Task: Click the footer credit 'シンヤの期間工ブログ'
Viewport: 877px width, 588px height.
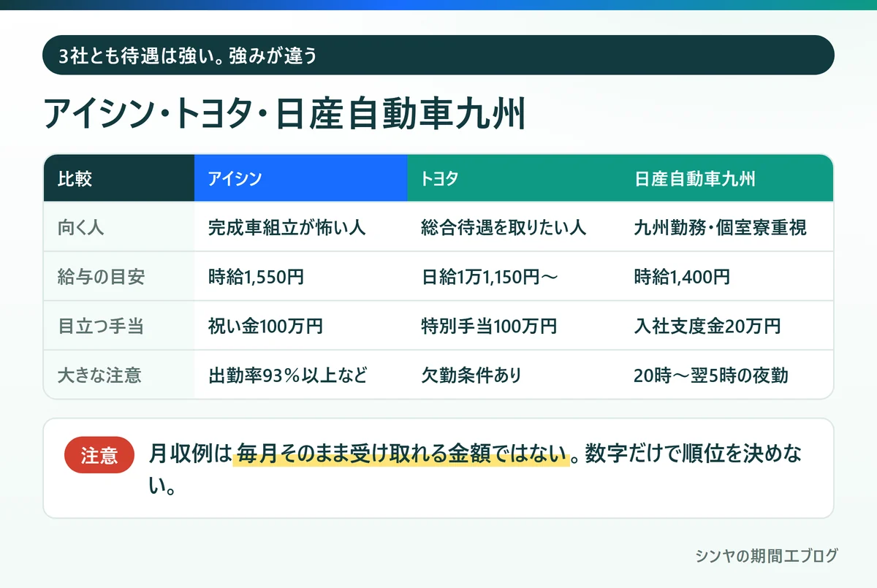Action: [x=767, y=556]
